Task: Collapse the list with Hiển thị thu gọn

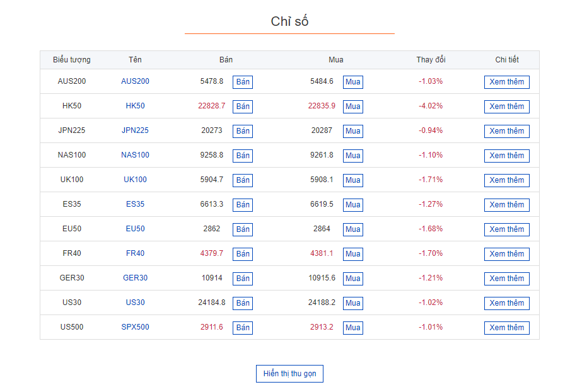Action: 289,374
